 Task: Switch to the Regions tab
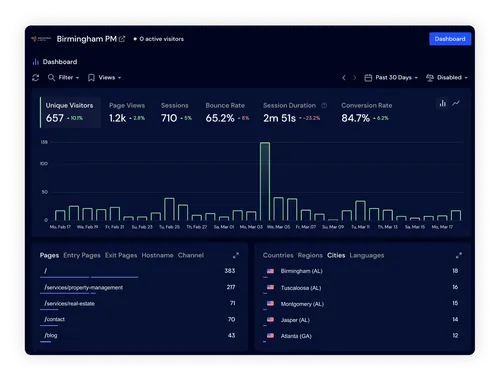pyautogui.click(x=310, y=255)
